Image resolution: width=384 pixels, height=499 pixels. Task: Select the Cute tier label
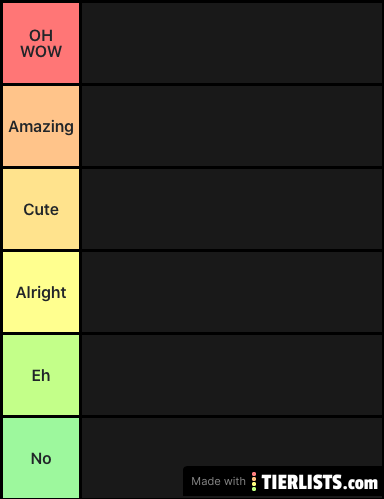click(41, 209)
